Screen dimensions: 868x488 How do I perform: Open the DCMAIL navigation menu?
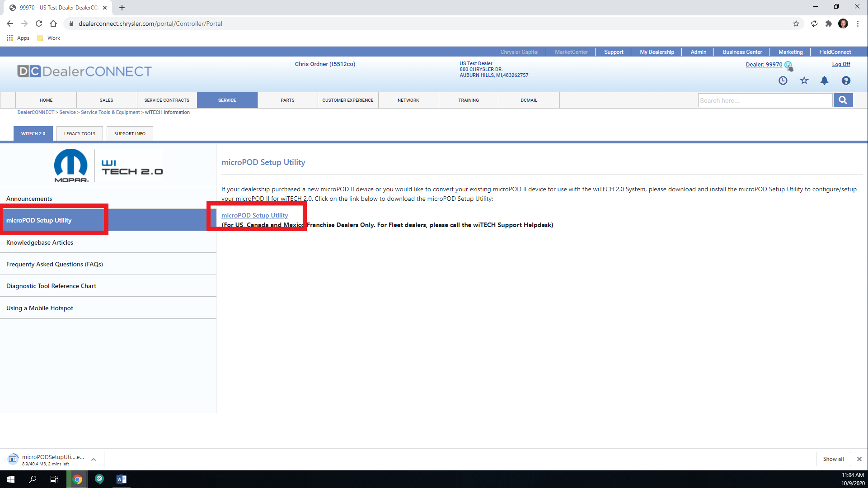click(x=529, y=100)
